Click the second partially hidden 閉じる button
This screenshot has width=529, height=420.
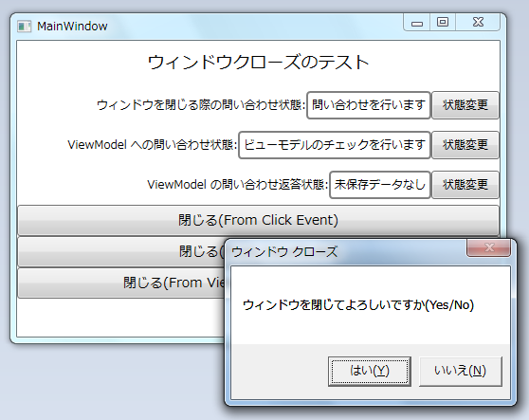pyautogui.click(x=120, y=251)
